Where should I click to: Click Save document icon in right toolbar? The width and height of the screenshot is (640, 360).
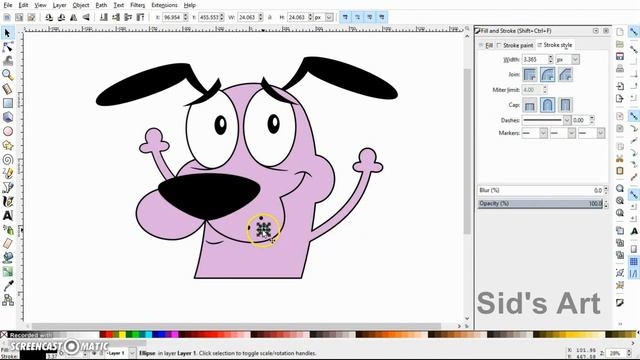click(620, 56)
